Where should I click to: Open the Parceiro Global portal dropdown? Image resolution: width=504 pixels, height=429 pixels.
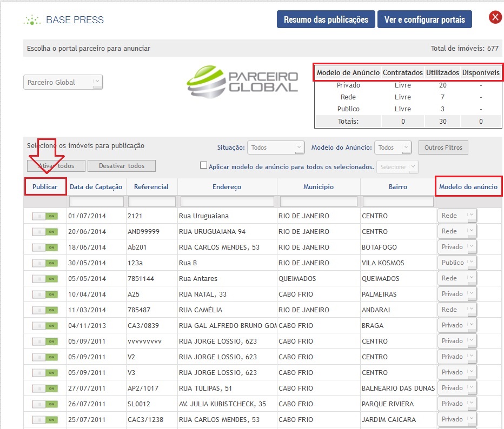pos(63,83)
